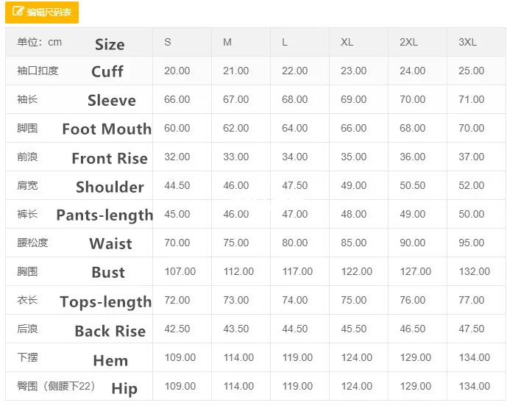This screenshot has height=408, width=532.
Task: Click the Tops-length 72.00 cell
Action: pos(177,300)
